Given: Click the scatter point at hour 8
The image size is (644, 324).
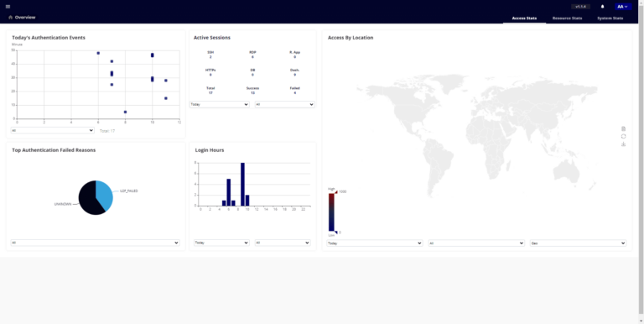Looking at the screenshot, I should (x=125, y=112).
